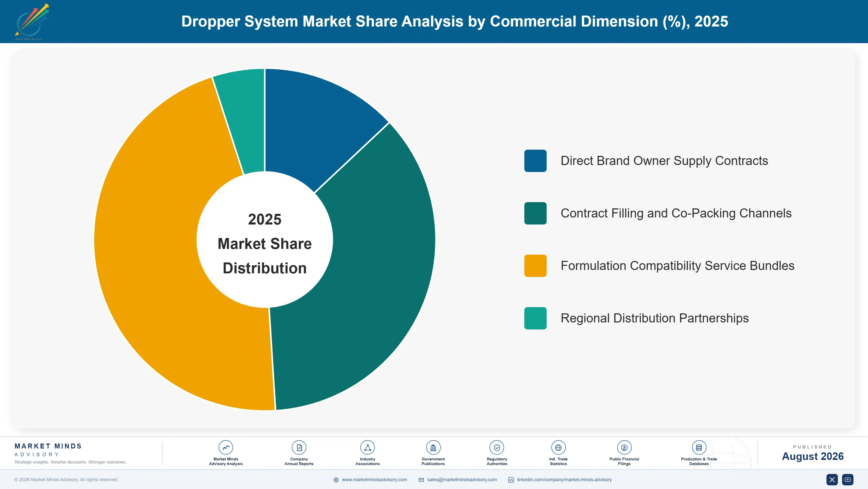Open the YouTube icon in footer
The image size is (868, 489).
pos(848,480)
